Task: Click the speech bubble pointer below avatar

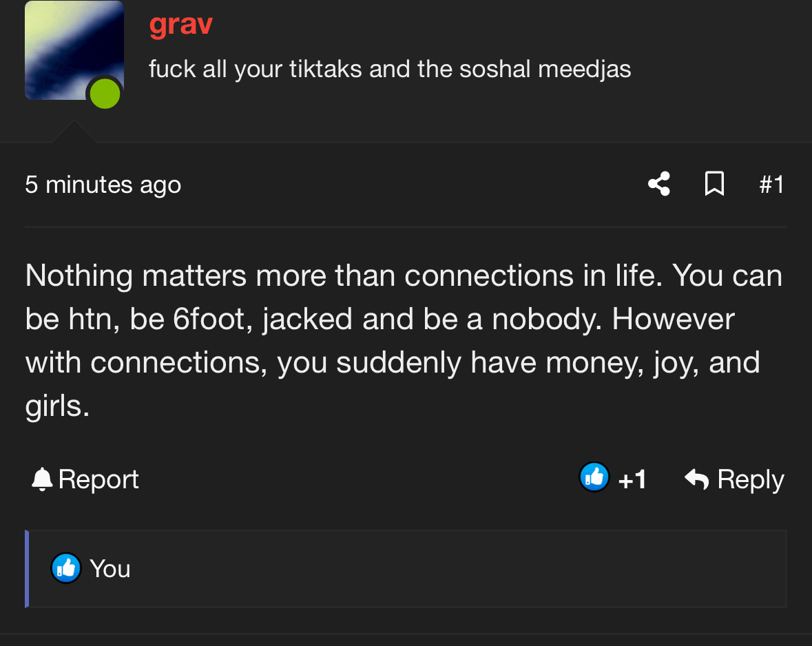Action: [74, 131]
